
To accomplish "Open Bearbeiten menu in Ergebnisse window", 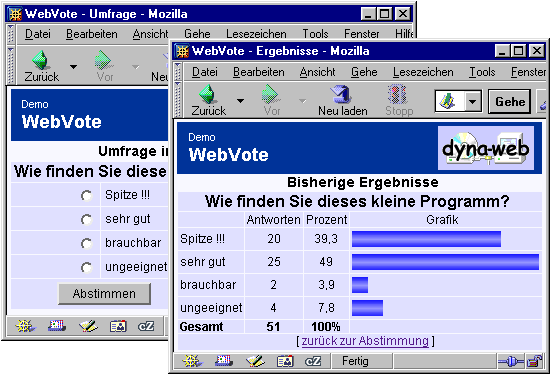I will (x=259, y=72).
